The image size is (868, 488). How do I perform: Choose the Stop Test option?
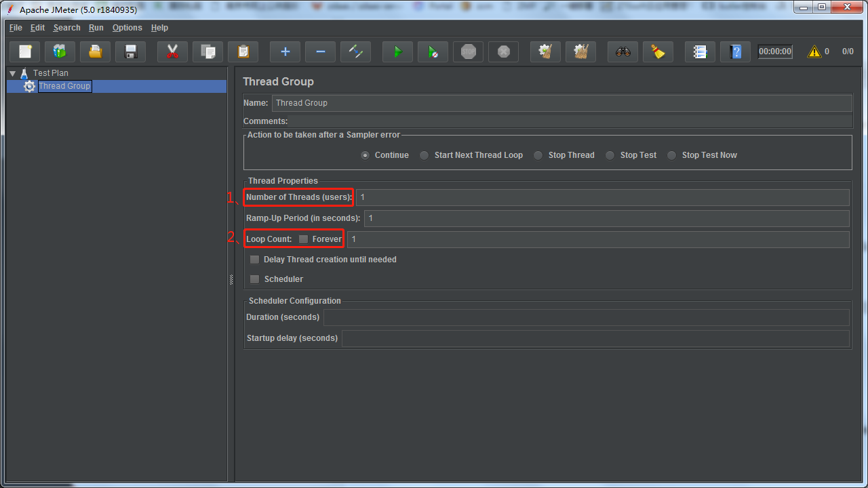(610, 155)
